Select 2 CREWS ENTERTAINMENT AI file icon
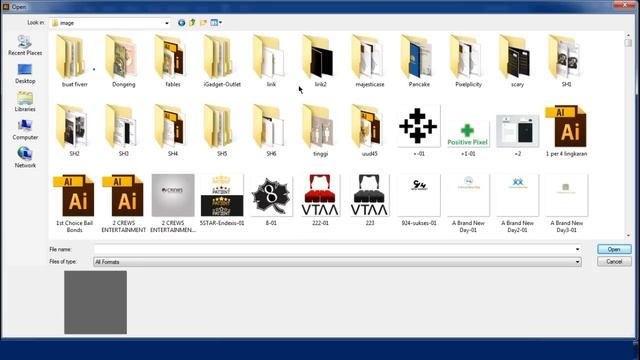Screen dimensions: 640x360 [x=124, y=203]
